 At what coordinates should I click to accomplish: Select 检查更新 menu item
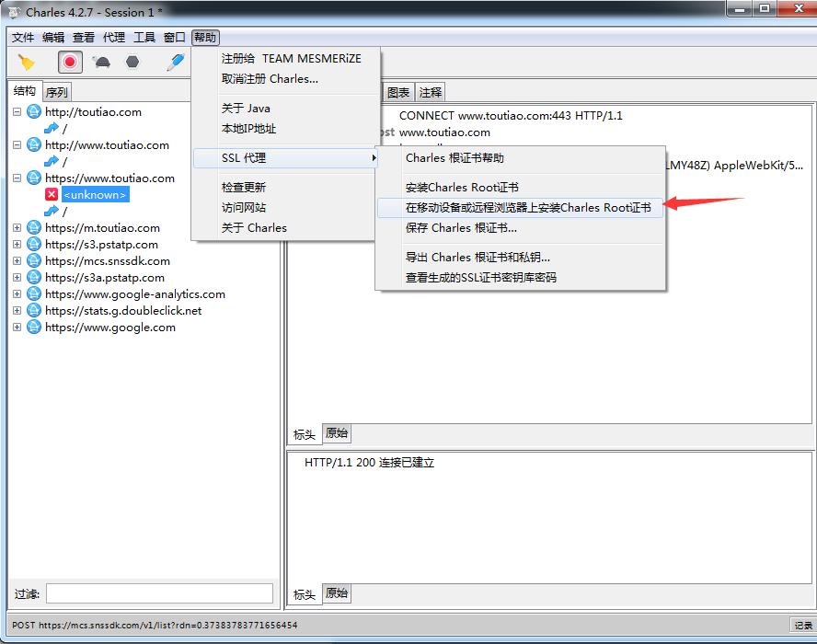(x=284, y=187)
